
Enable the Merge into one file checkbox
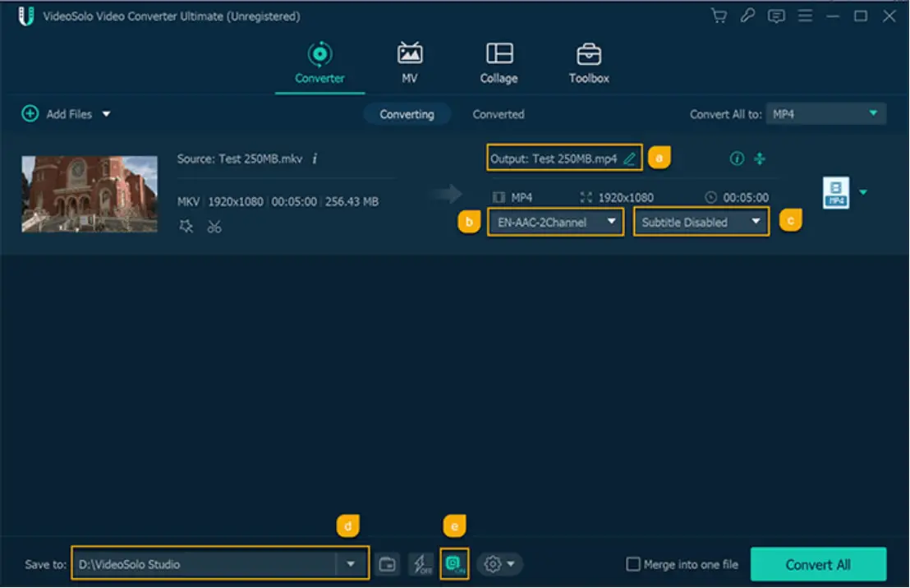pyautogui.click(x=632, y=564)
